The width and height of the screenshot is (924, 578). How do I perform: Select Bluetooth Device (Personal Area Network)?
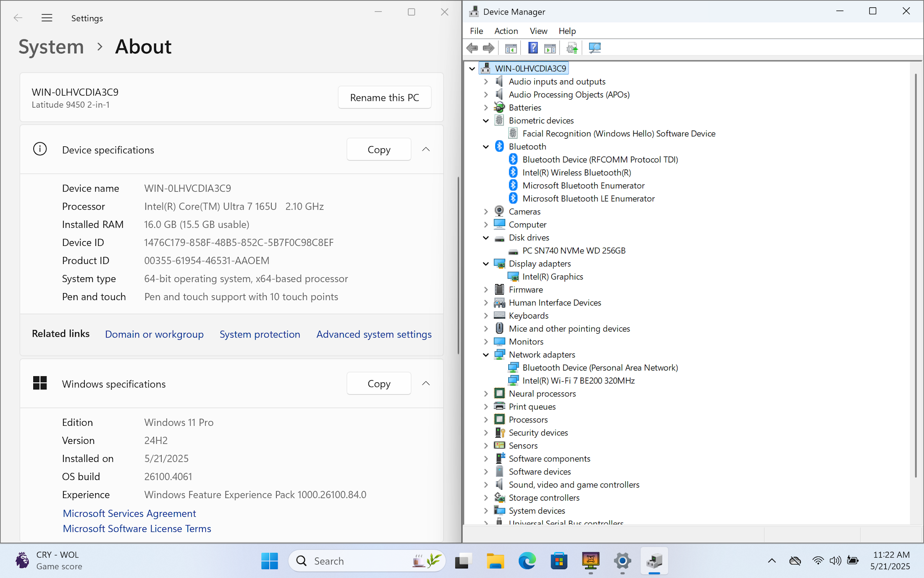click(600, 368)
